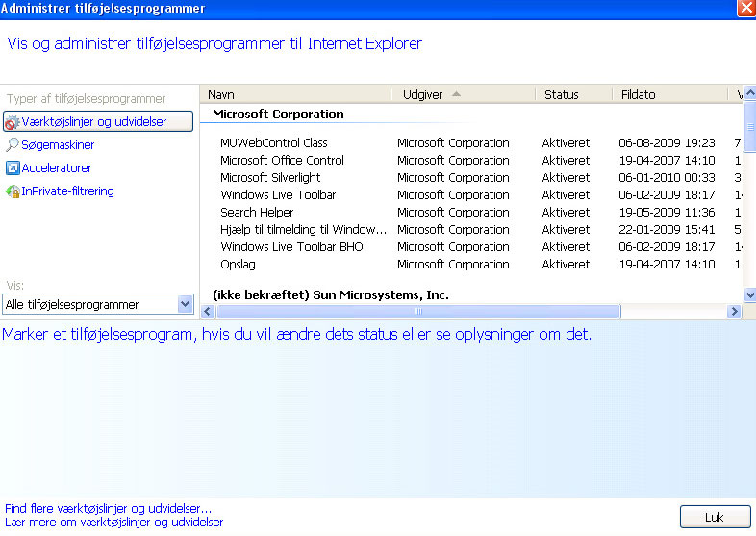Click the Værktøjslinjer og udvidelser gear icon
The width and height of the screenshot is (756, 536).
[x=13, y=122]
